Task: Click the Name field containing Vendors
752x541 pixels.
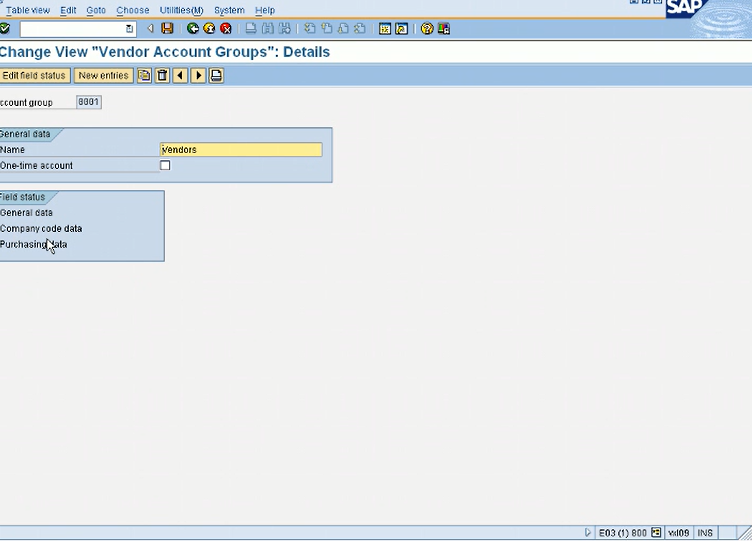Action: [241, 150]
